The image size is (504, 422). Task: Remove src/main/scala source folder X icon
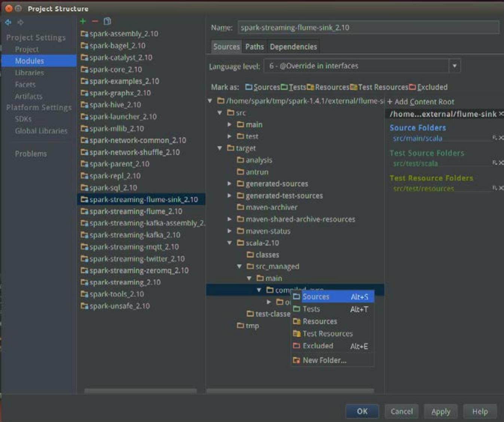coord(501,138)
